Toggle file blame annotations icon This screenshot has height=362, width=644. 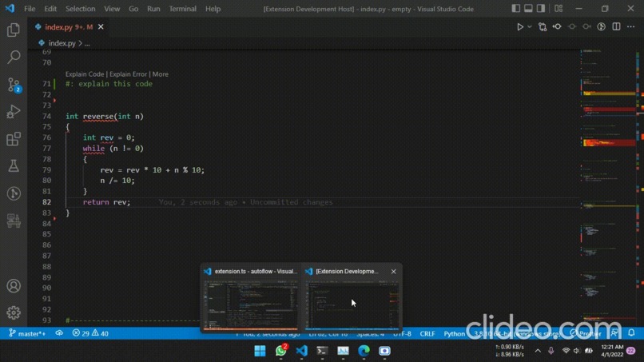[602, 26]
